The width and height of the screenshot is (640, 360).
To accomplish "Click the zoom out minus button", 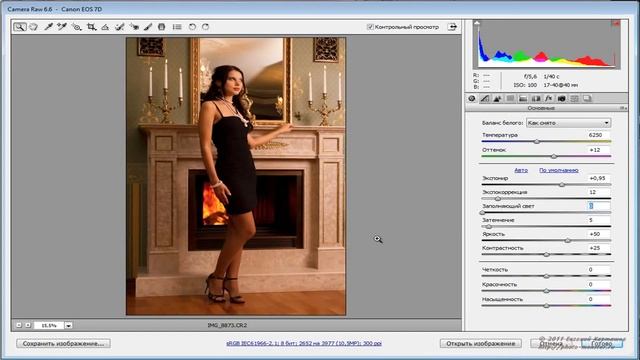I will 19,325.
